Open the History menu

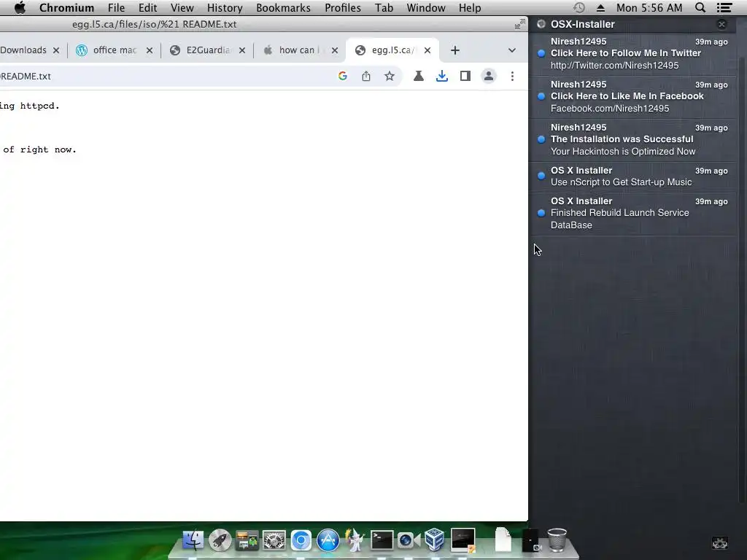(x=225, y=7)
